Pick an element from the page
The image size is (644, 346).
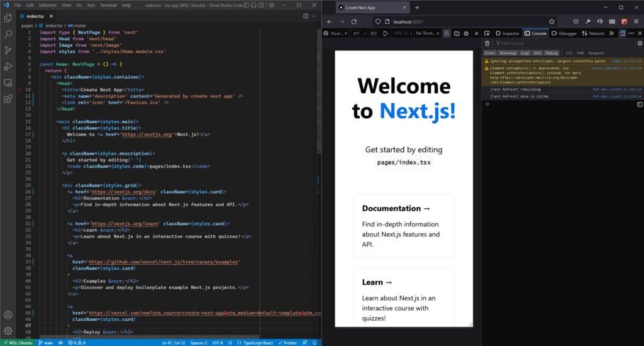pos(487,33)
